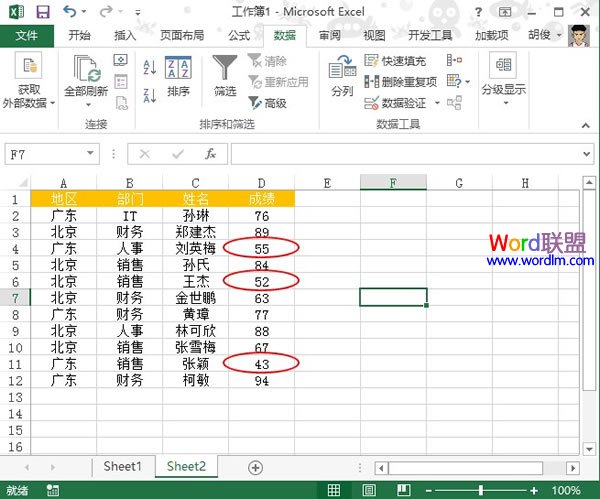Sort ascending A to Z
Image resolution: width=600 pixels, height=499 pixels.
pyautogui.click(x=150, y=67)
